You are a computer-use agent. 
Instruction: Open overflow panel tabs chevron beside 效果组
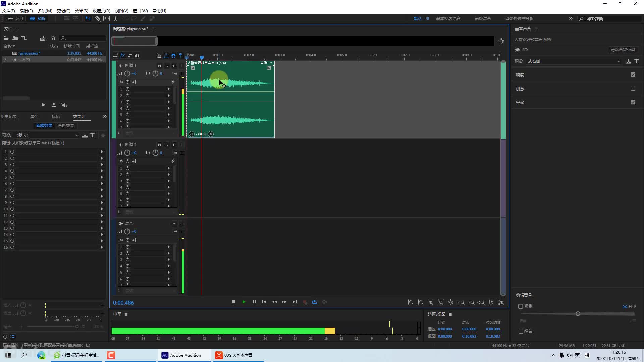(x=105, y=117)
